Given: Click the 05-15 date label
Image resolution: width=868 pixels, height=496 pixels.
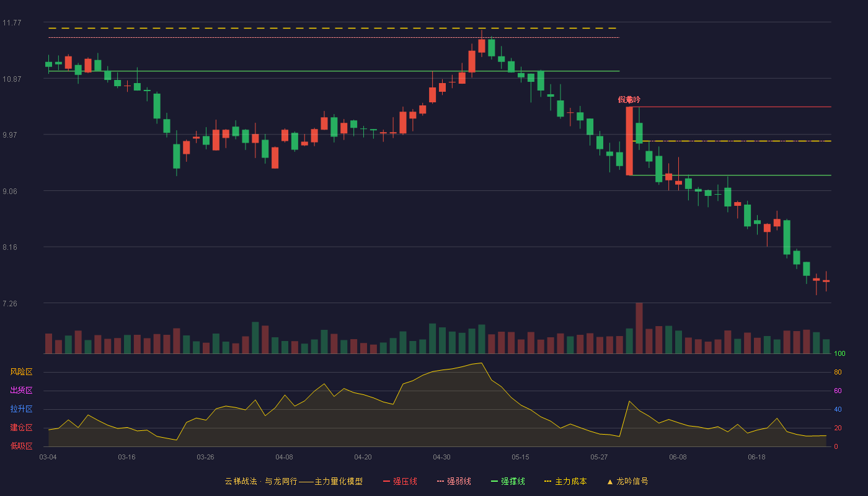Looking at the screenshot, I should (520, 457).
